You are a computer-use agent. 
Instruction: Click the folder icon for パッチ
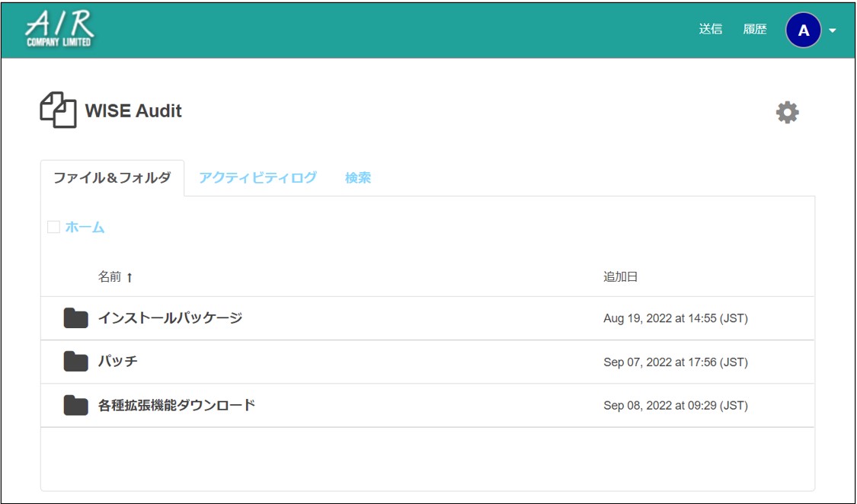(75, 362)
